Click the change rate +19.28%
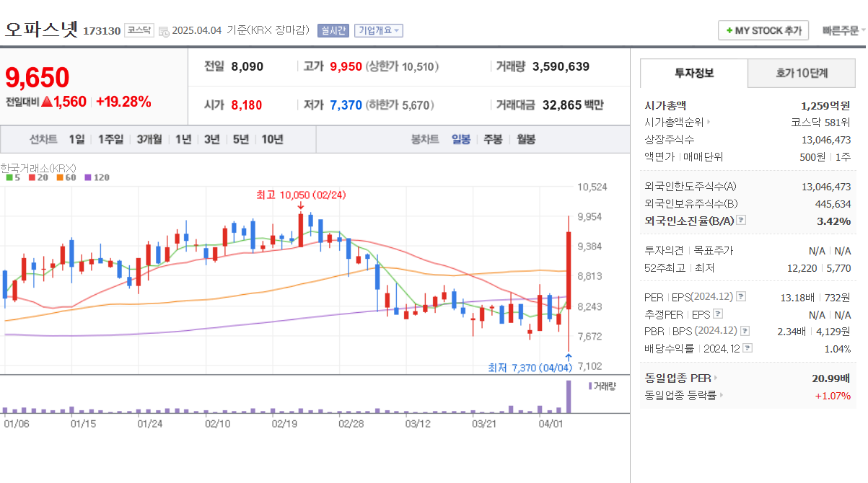868x483 pixels. click(x=123, y=102)
